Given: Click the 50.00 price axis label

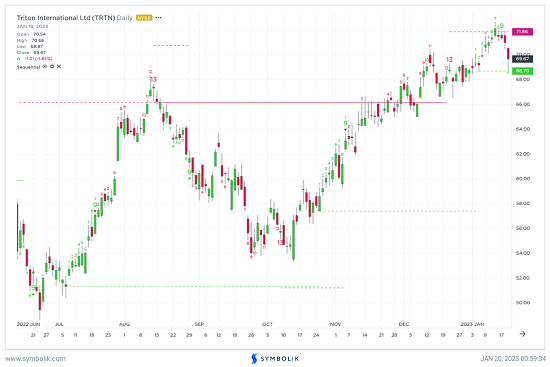Looking at the screenshot, I should coord(523,302).
